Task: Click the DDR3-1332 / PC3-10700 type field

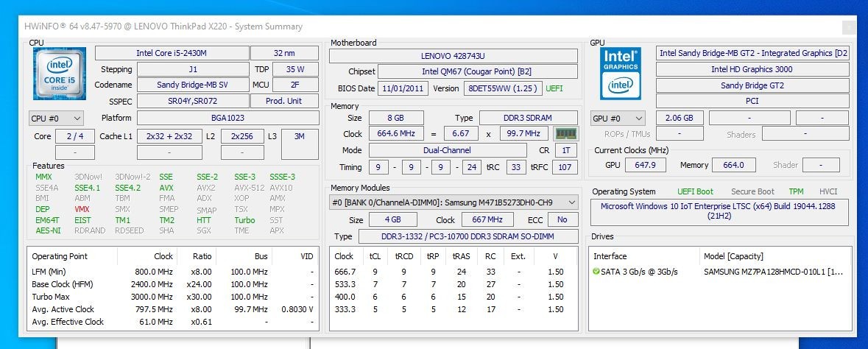Action: [468, 236]
